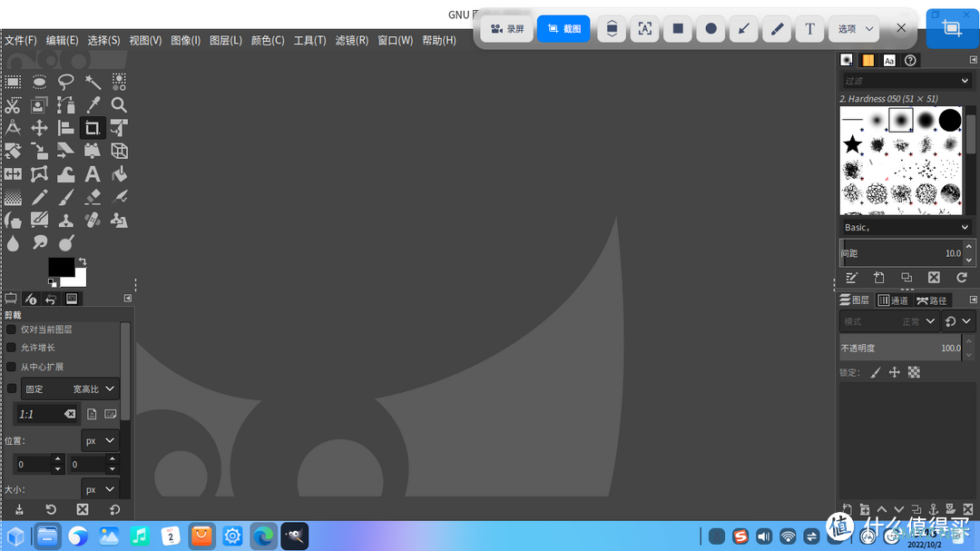
Task: Select the Scissors Select tool
Action: click(x=13, y=105)
